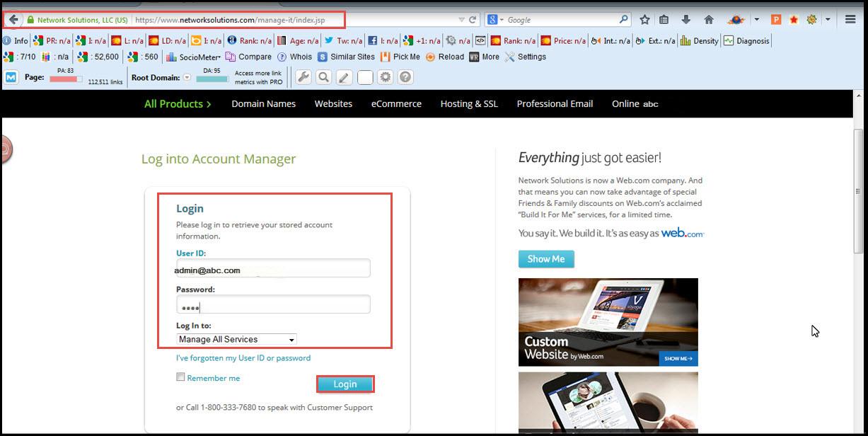Open the downloads arrow icon
This screenshot has height=436, width=868.
[685, 20]
